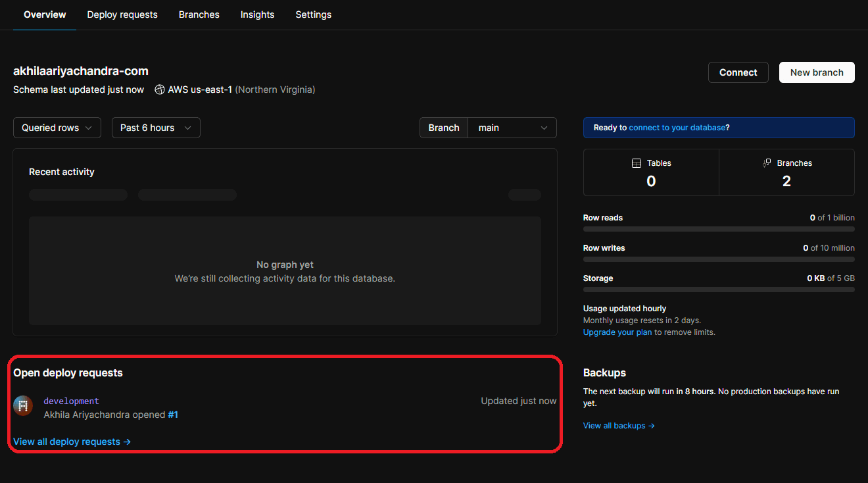Open the development deploy request branch
Screen dimensions: 868x483
click(x=71, y=401)
